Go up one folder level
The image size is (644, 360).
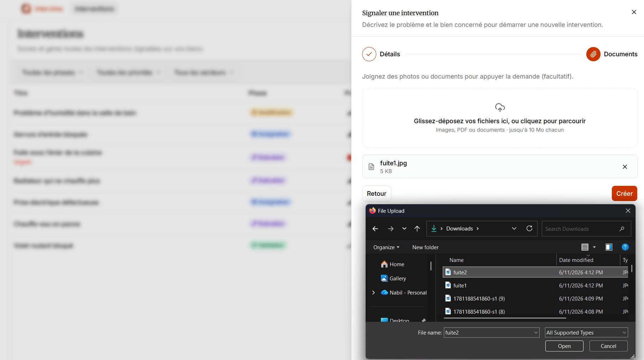click(x=417, y=229)
